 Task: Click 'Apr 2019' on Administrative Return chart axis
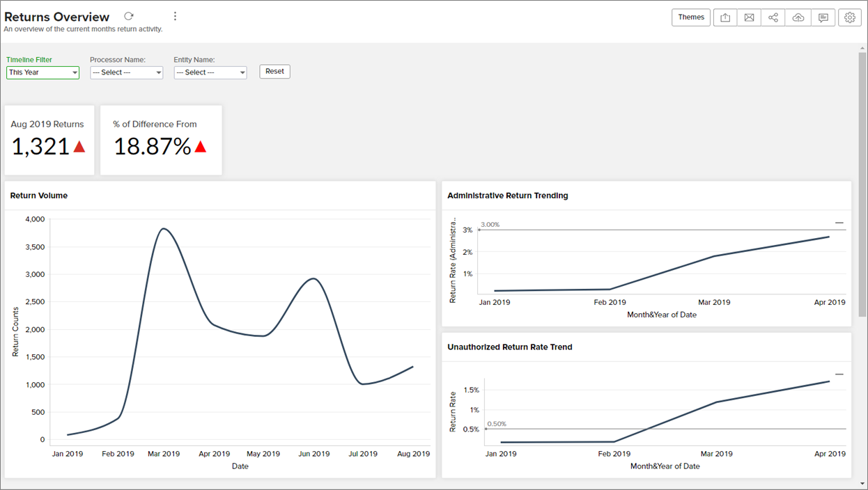(x=830, y=302)
